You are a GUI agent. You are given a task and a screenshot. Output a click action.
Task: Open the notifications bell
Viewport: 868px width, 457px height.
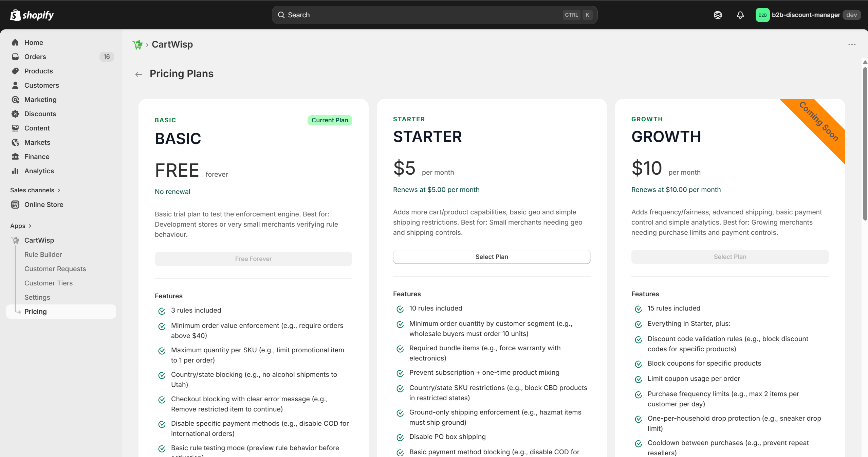click(740, 15)
